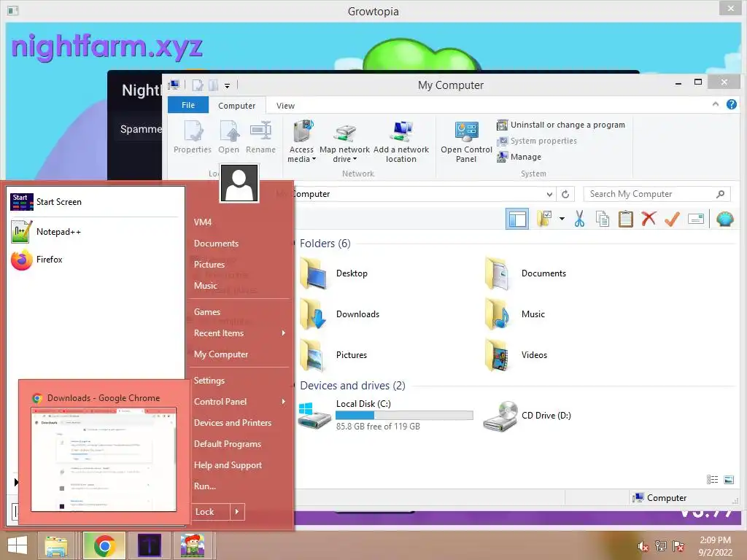Expand shutdown options arrow beside Lock
The image size is (747, 560).
coord(237,512)
